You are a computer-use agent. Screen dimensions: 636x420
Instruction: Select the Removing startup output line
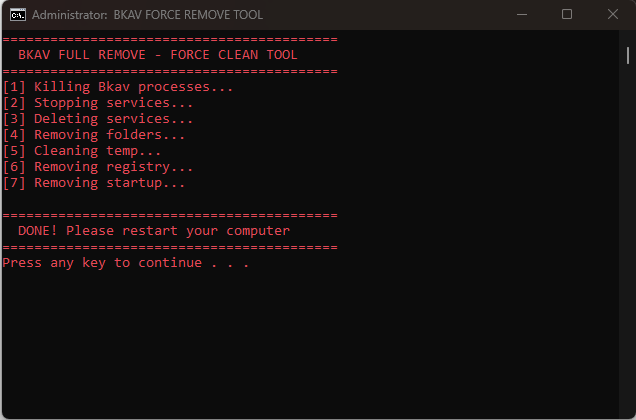[x=94, y=183]
